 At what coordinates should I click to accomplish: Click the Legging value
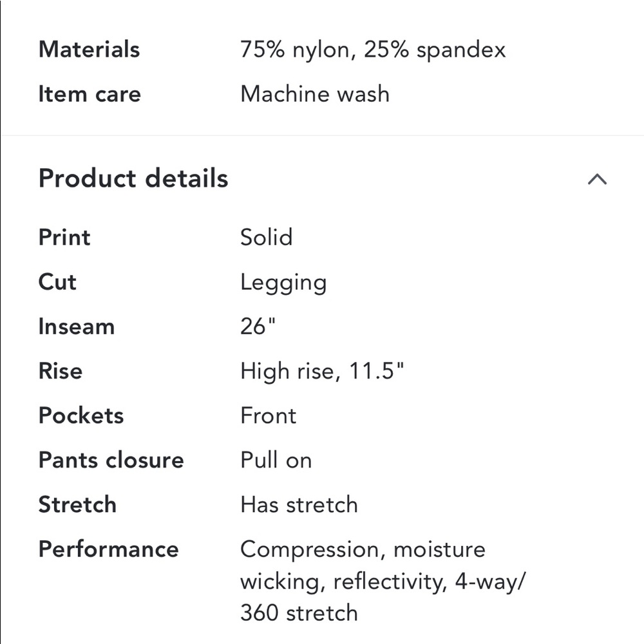click(x=283, y=281)
